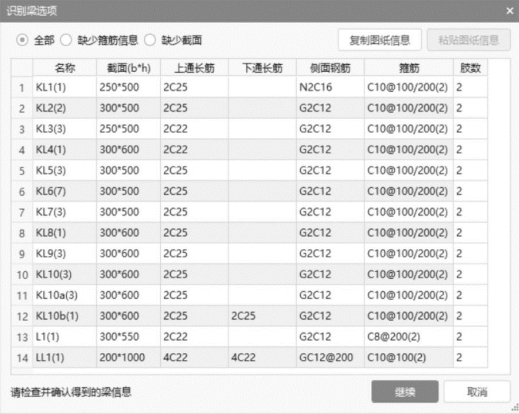The image size is (519, 414).
Task: Click the 截面(b*h) column header
Action: tap(129, 68)
